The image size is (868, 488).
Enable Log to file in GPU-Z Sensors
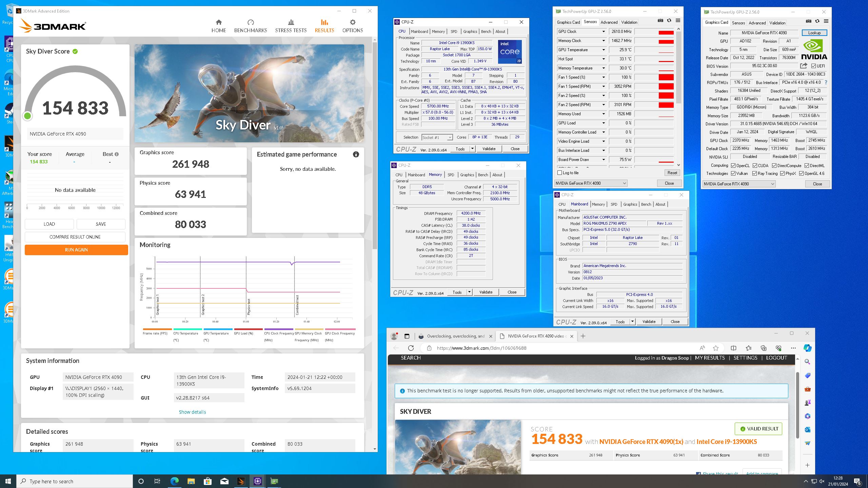pyautogui.click(x=560, y=173)
